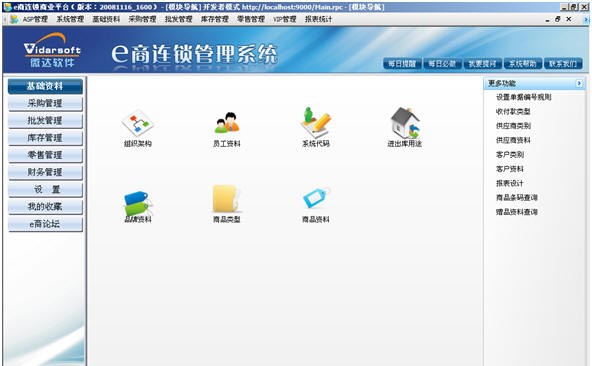Open the 零售管理 menu bar item
Viewport: 592px width, 366px height.
251,19
